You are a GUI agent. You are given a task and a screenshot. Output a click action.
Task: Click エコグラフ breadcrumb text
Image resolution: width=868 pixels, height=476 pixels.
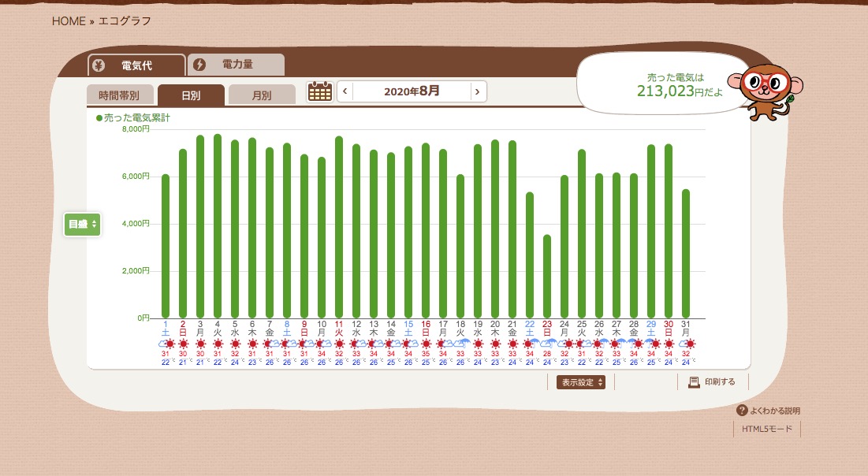click(124, 21)
